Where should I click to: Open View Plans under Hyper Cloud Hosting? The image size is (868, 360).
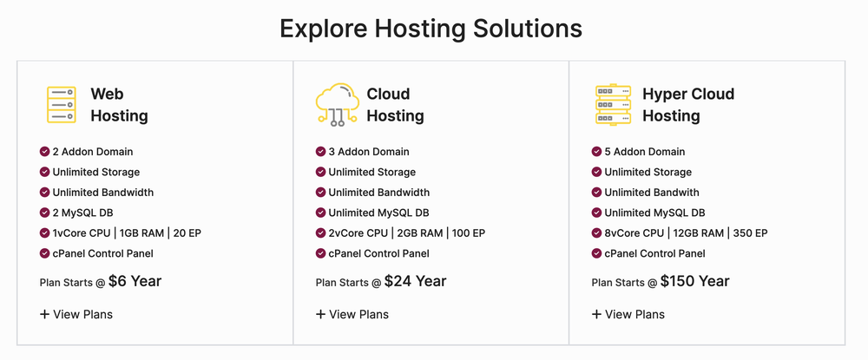(628, 314)
